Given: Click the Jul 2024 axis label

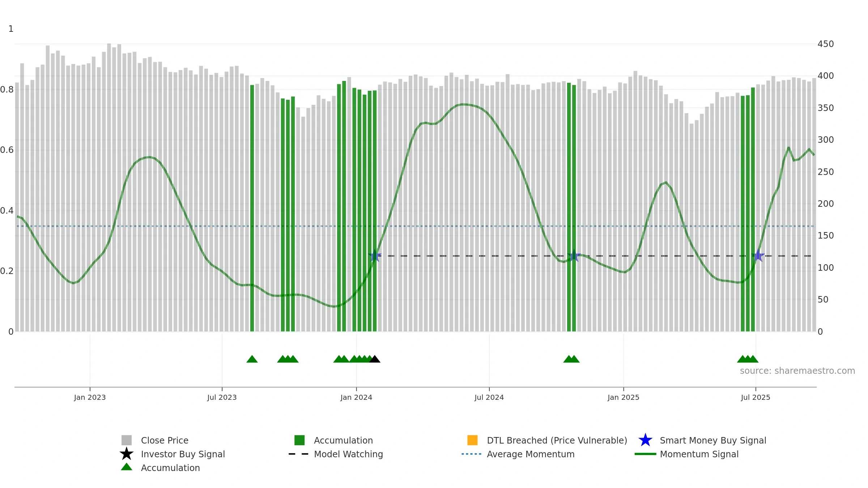Looking at the screenshot, I should click(x=489, y=398).
